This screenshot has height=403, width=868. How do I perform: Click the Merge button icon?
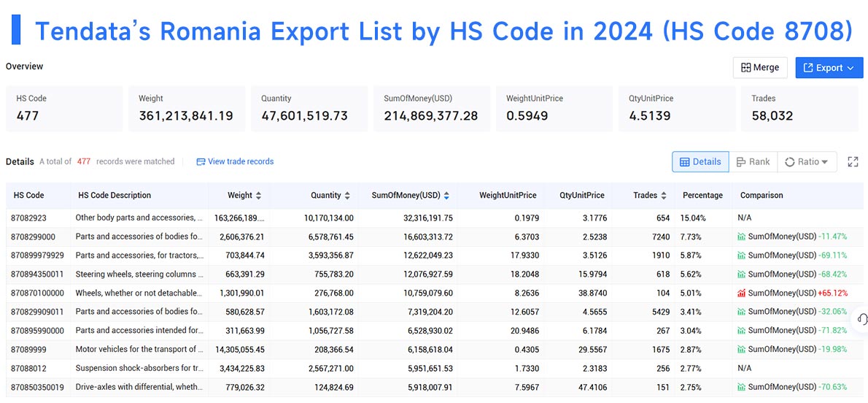tap(745, 68)
